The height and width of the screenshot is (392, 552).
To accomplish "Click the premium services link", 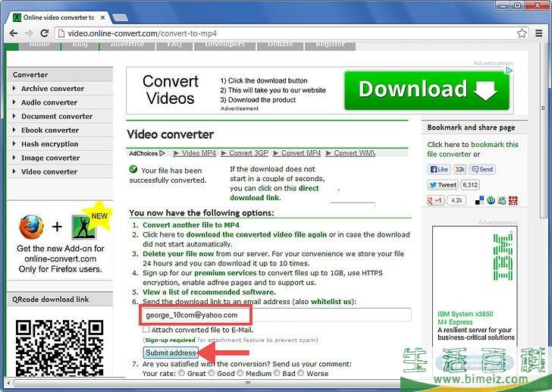I will [225, 273].
